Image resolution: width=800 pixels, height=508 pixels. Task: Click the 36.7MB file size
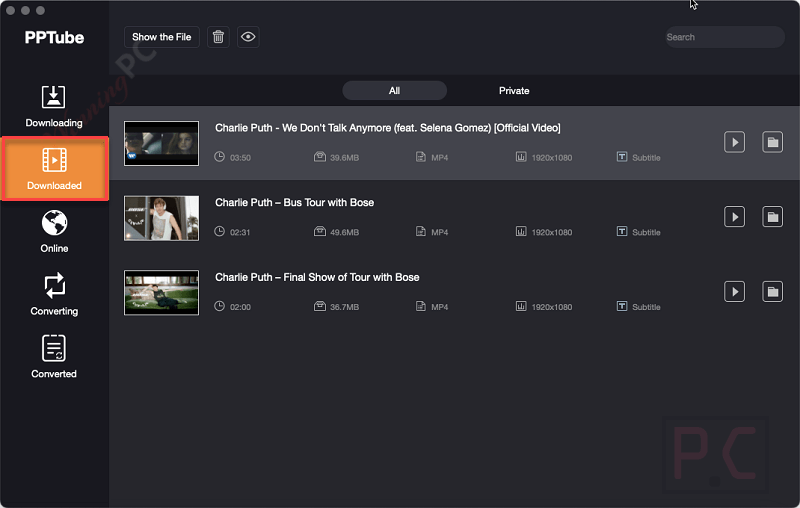[x=344, y=307]
